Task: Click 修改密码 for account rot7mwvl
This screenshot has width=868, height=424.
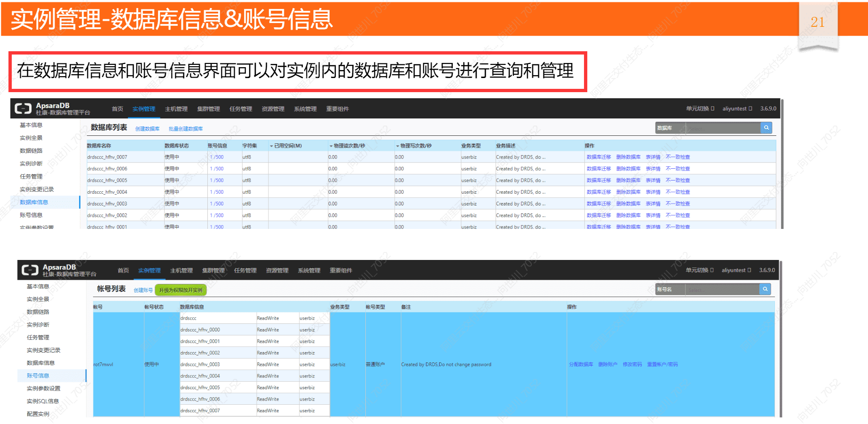Action: tap(632, 364)
